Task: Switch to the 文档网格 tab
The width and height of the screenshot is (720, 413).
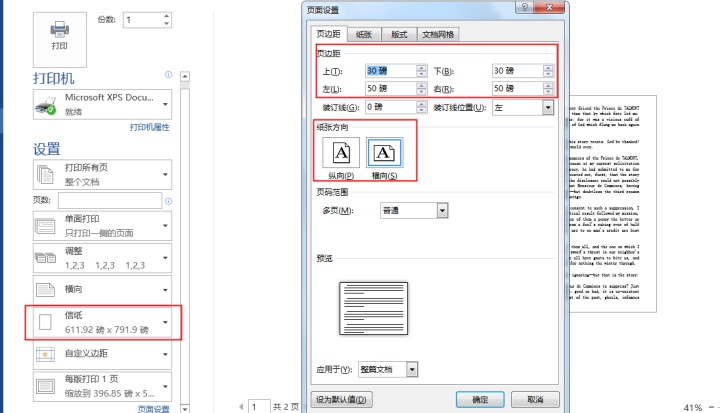Action: coord(438,34)
